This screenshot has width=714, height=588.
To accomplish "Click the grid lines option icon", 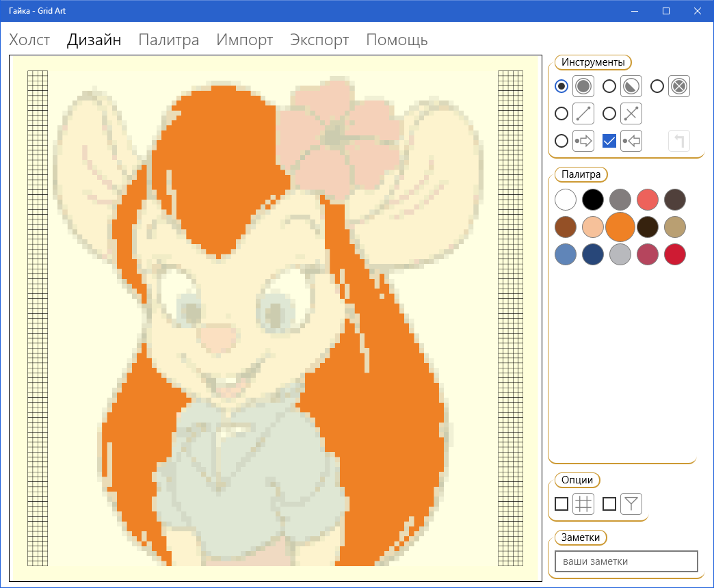I will click(x=583, y=504).
